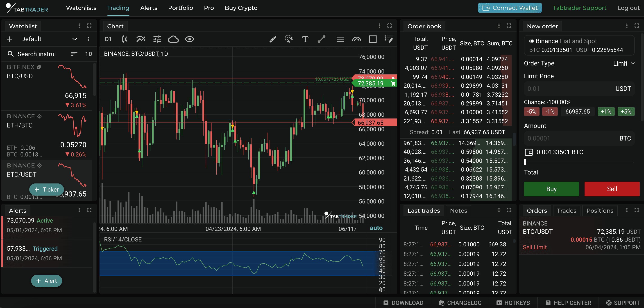Click the Connect Wallet button
This screenshot has height=308, width=644.
coord(510,8)
